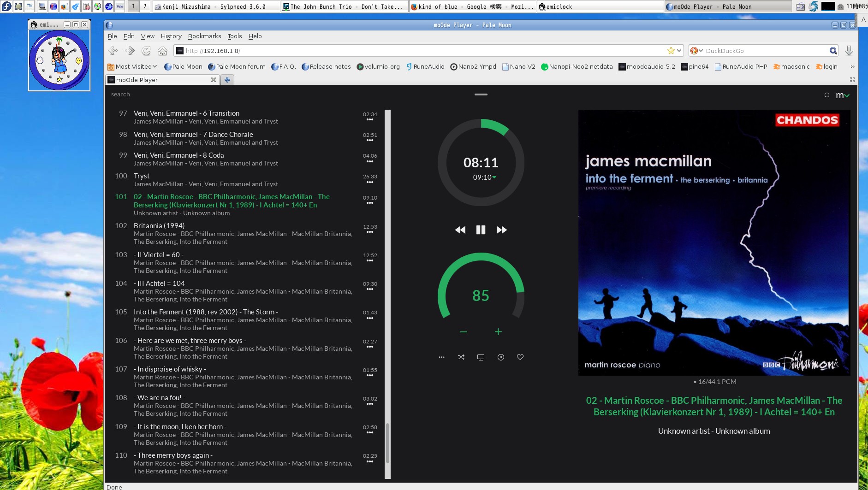The height and width of the screenshot is (490, 868).
Task: Skip to the next track
Action: (x=501, y=230)
